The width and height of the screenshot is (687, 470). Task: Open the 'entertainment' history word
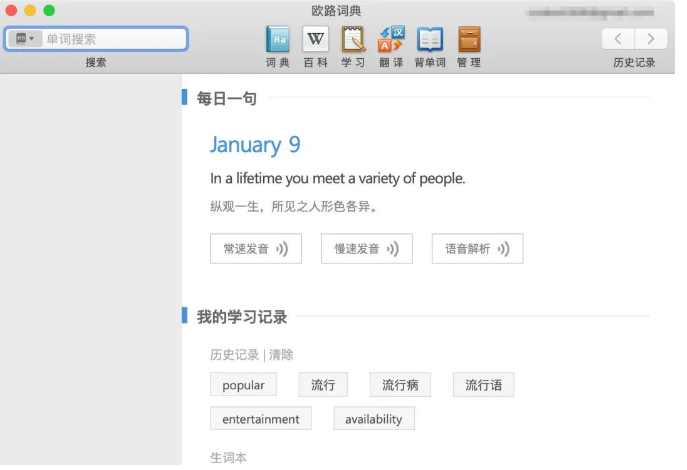coord(261,419)
